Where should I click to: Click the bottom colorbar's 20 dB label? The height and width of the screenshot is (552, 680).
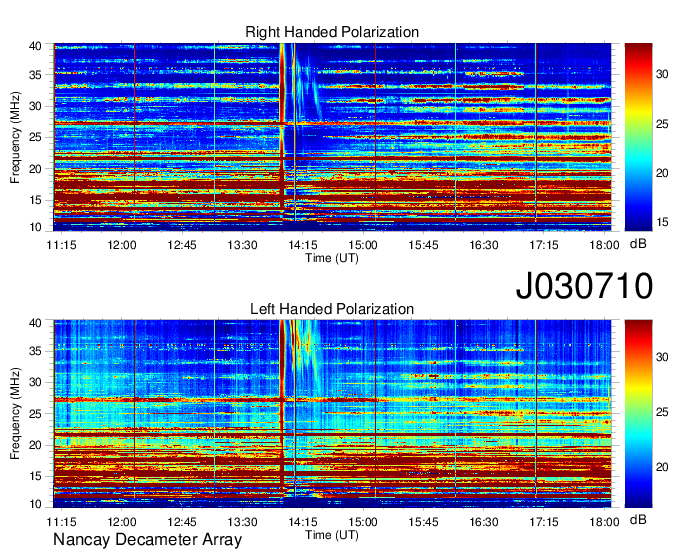tap(662, 467)
